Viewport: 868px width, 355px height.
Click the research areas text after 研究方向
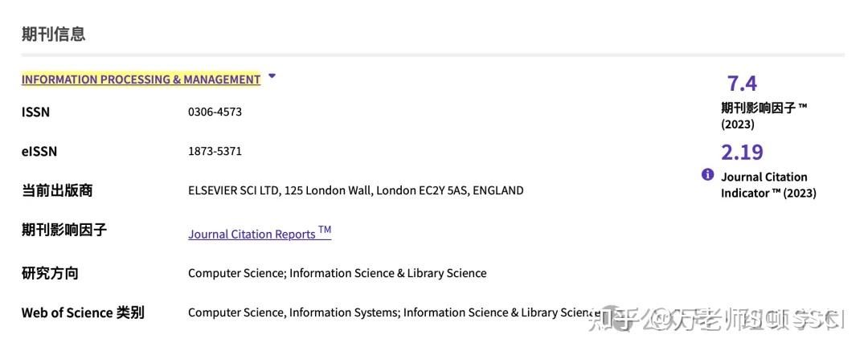[337, 273]
